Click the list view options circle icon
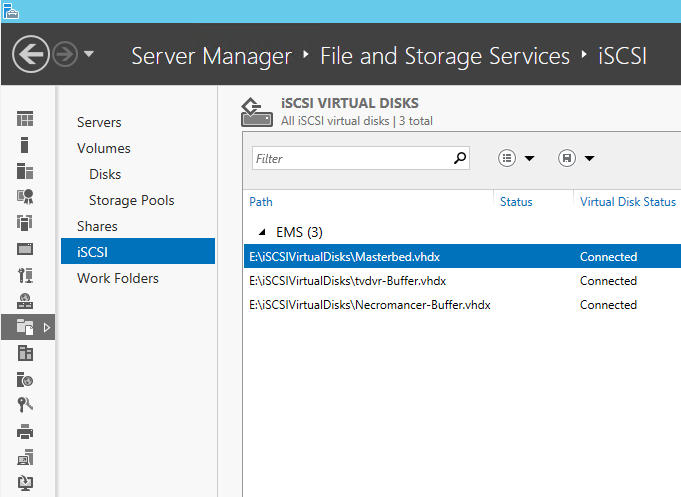The image size is (681, 497). point(507,158)
